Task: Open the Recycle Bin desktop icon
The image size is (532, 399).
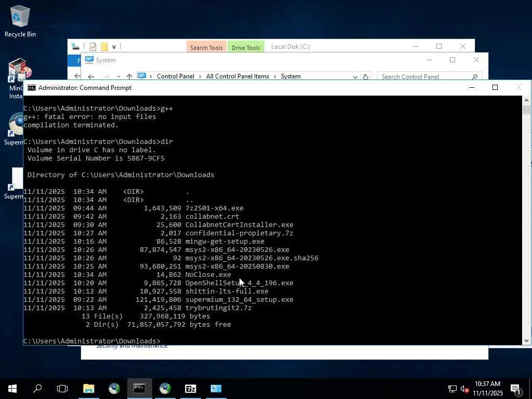Action: tap(20, 21)
